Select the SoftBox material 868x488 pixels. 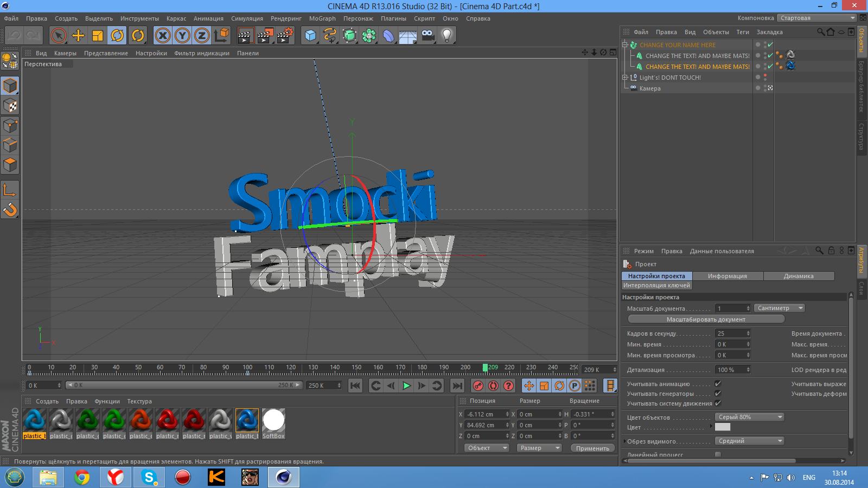pyautogui.click(x=273, y=424)
